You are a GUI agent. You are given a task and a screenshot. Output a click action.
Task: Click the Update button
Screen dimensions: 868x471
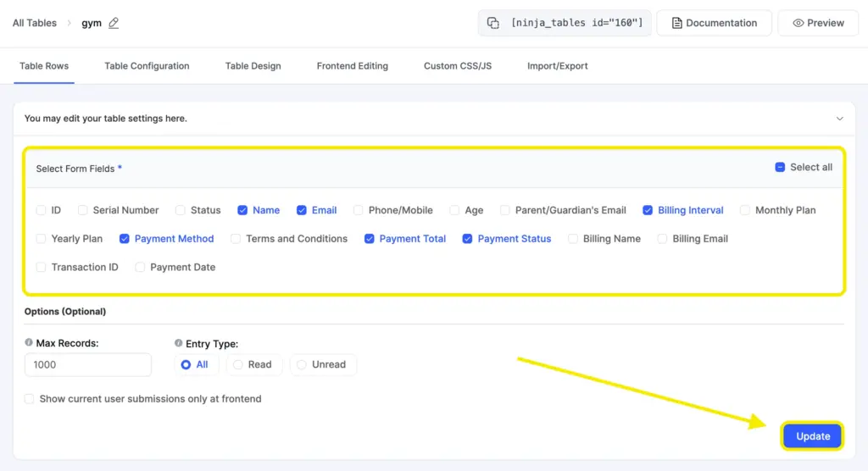point(813,436)
